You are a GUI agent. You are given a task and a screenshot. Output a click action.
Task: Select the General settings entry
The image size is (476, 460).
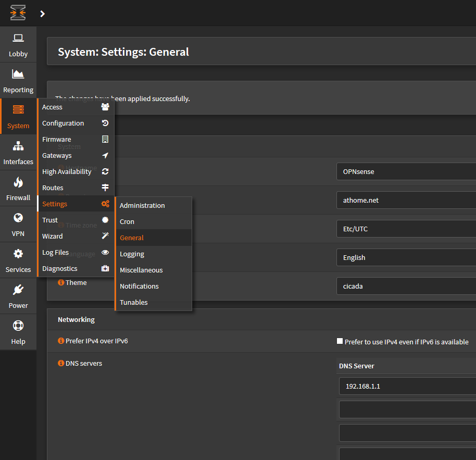[154, 238]
